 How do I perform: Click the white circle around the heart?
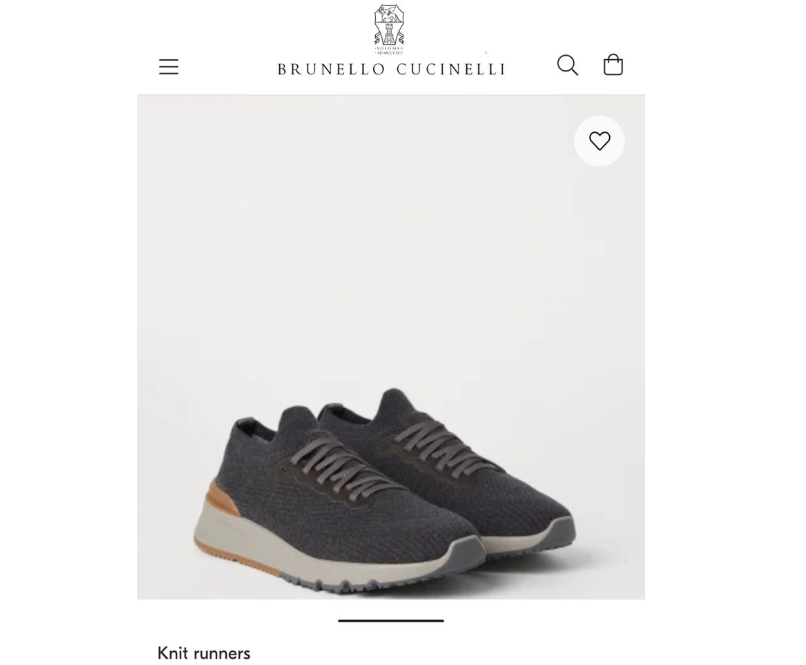[599, 141]
